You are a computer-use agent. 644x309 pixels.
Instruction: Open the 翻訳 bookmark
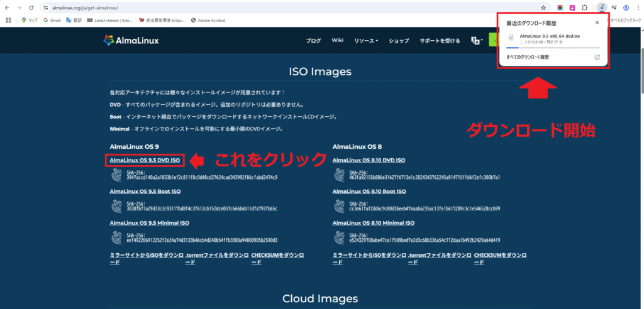pyautogui.click(x=74, y=19)
